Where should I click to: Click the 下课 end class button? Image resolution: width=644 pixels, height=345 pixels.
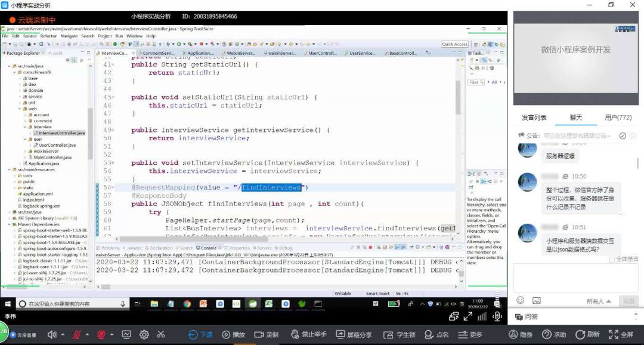point(200,335)
